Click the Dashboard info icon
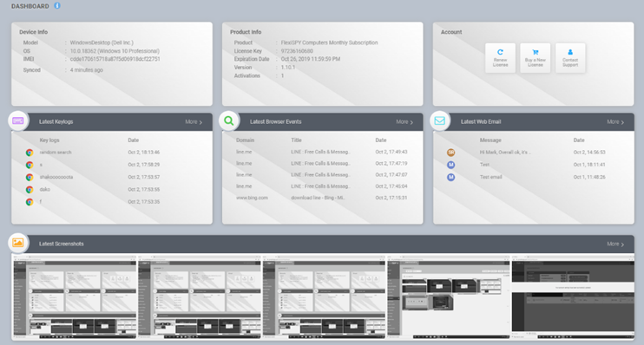This screenshot has width=644, height=345. tap(57, 6)
